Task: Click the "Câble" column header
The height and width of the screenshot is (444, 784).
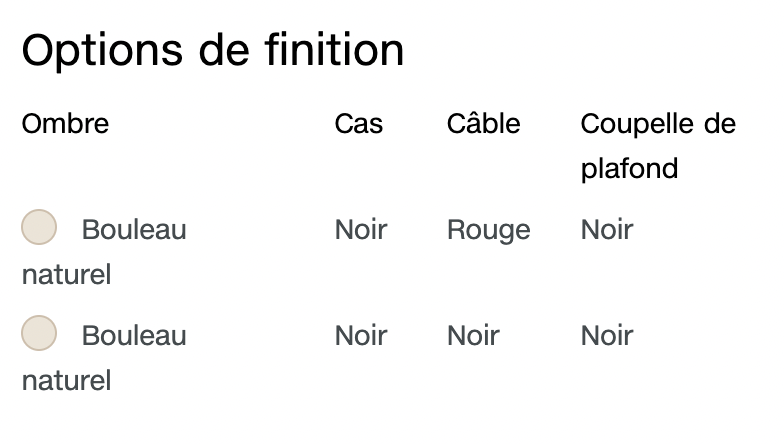Action: [484, 124]
